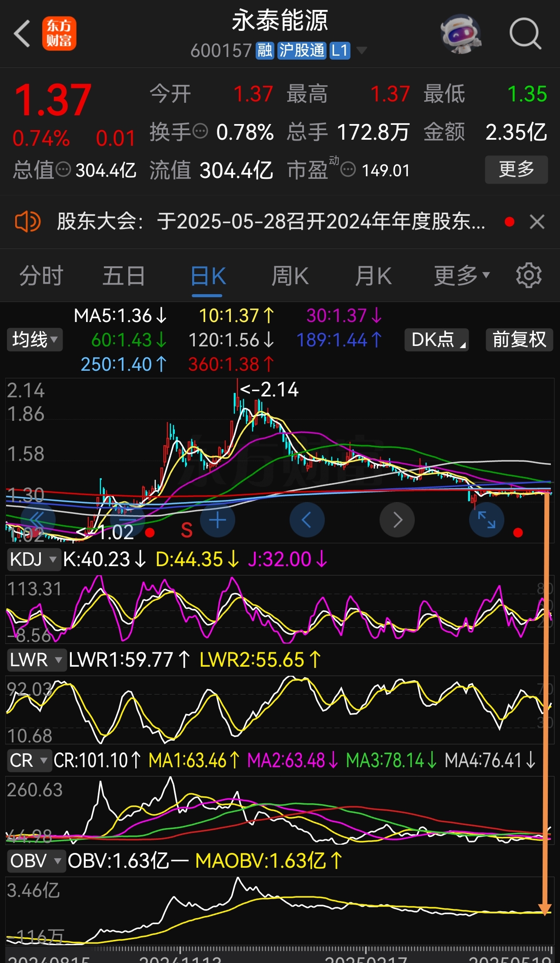The image size is (560, 963).
Task: Tap the 流值 304.4亿 value
Action: (x=236, y=170)
